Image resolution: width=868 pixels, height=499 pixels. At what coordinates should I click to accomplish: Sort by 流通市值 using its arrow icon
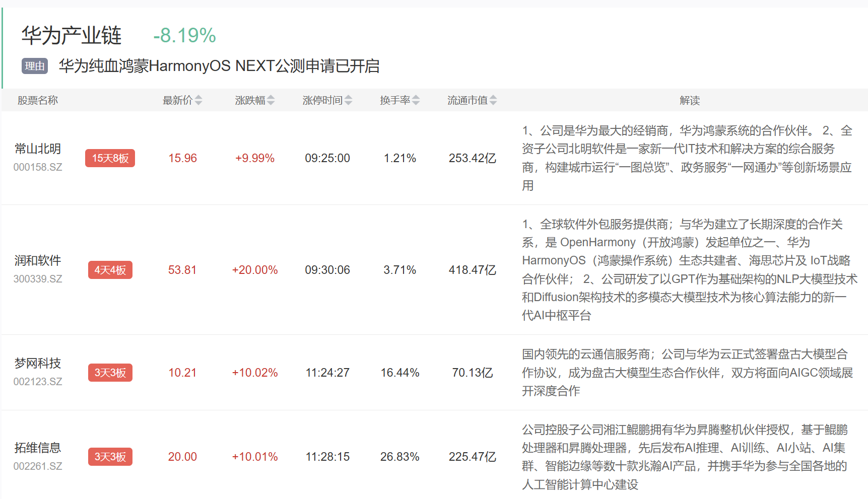[x=493, y=100]
